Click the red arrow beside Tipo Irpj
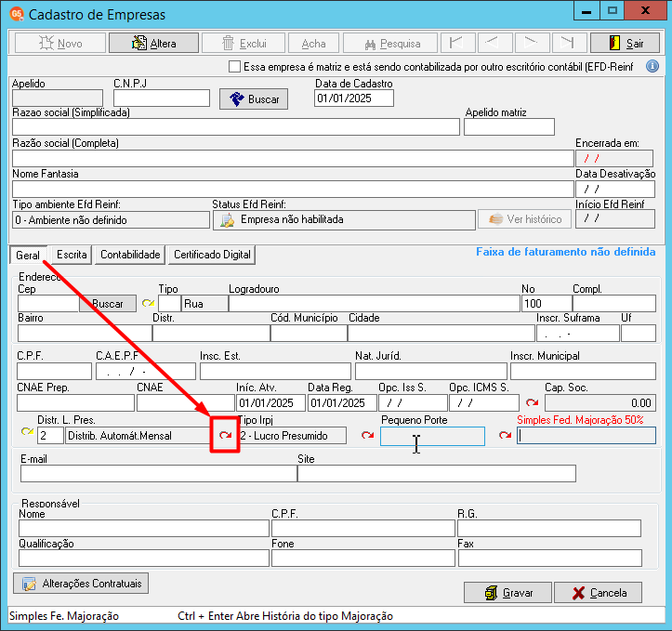This screenshot has width=672, height=631. click(x=226, y=435)
